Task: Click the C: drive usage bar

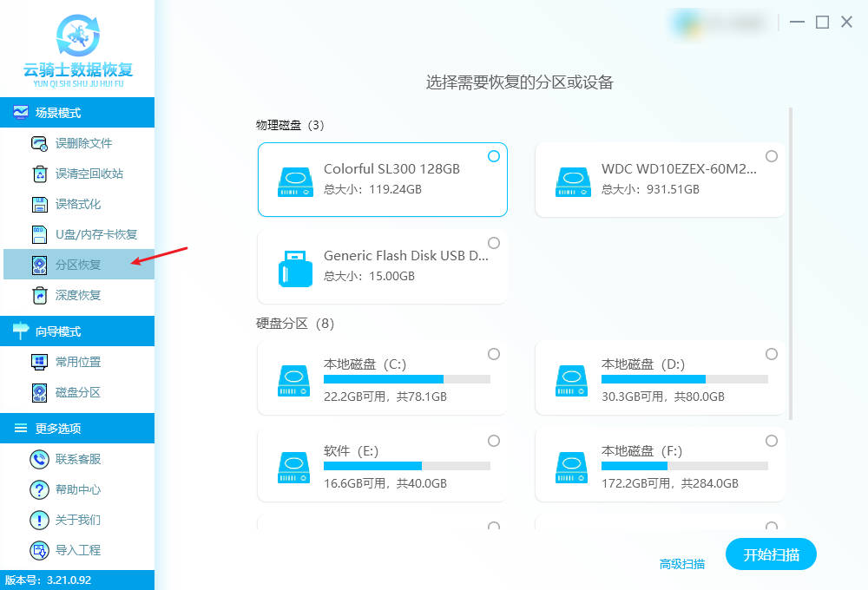Action: 407,379
